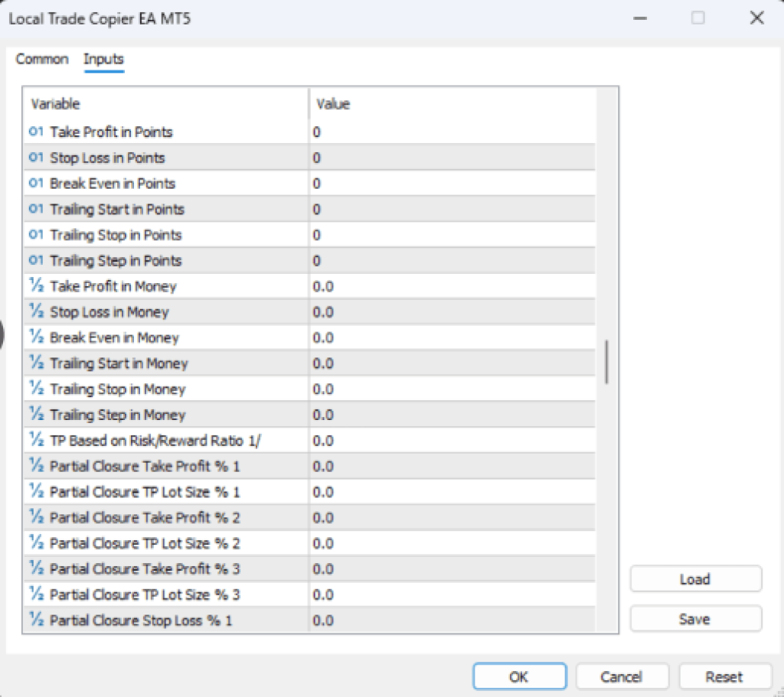Screen dimensions: 784x697
Task: Edit the Trailing Start in Money value
Action: tap(452, 363)
